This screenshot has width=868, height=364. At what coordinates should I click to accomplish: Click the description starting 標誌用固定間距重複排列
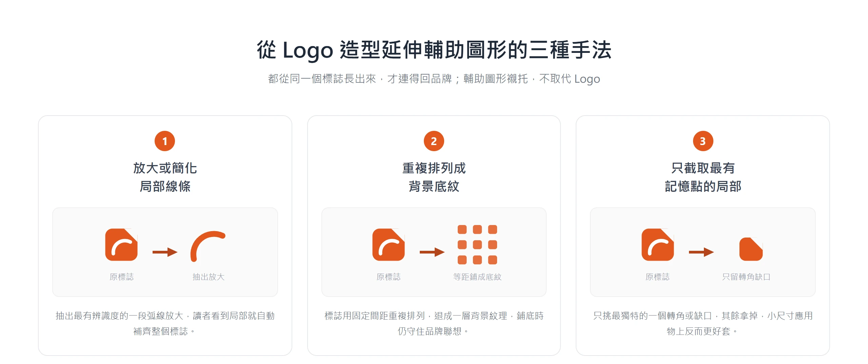[x=434, y=323]
